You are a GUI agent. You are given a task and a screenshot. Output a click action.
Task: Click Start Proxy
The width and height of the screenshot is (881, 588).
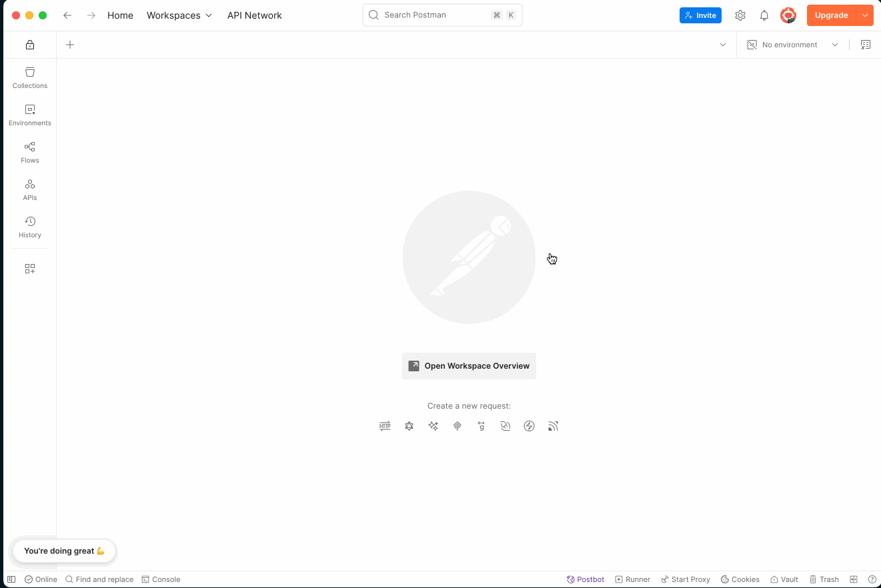point(686,579)
